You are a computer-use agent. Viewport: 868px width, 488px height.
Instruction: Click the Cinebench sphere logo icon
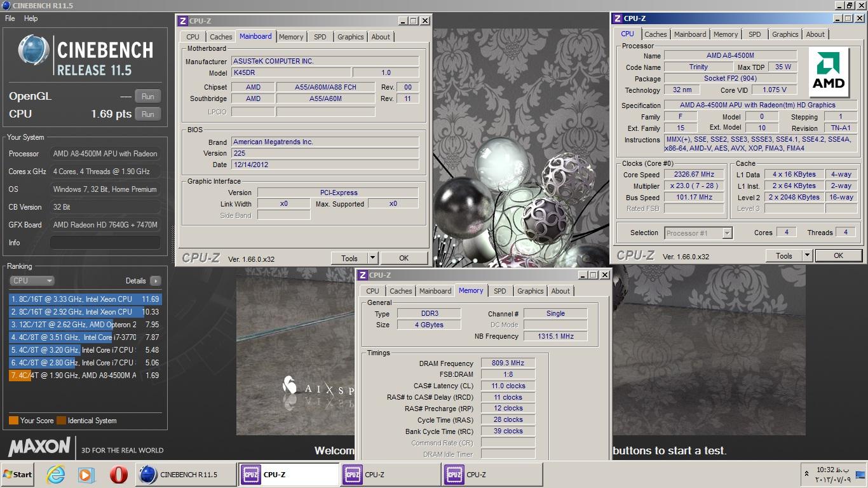click(x=33, y=51)
